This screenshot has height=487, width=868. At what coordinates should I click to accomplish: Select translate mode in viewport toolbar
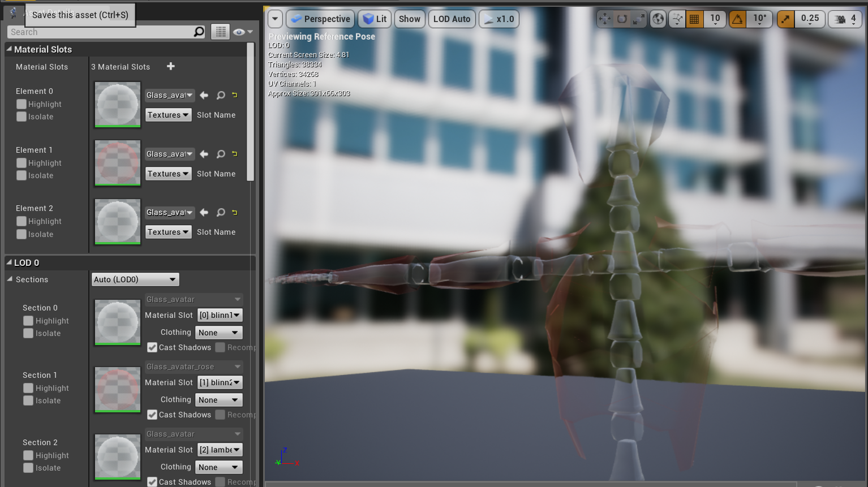[605, 19]
